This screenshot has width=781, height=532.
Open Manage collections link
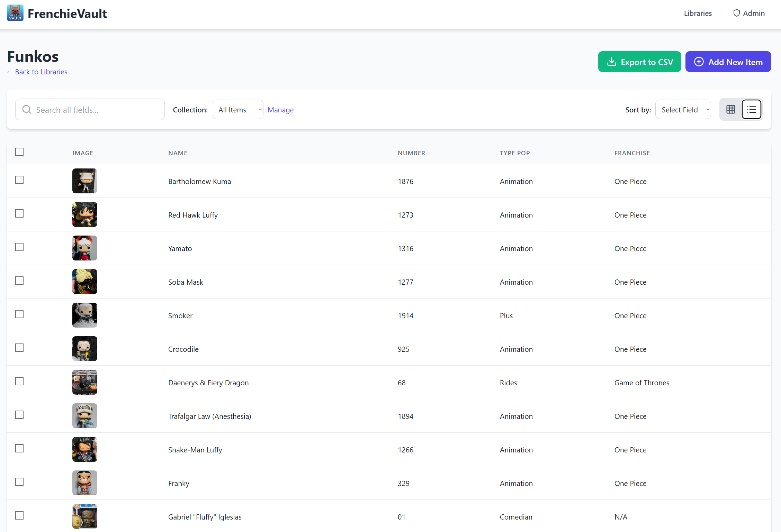281,110
